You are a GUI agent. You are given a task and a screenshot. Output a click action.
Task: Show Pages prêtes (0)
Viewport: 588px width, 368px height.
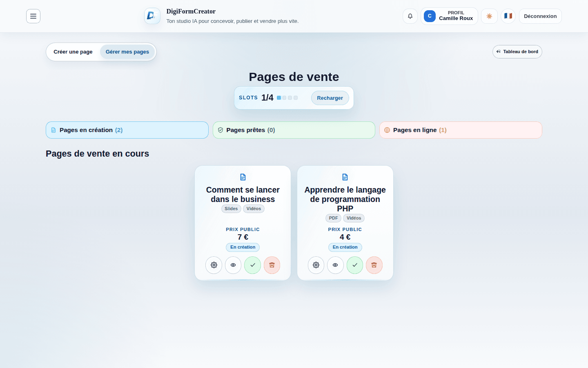coord(294,130)
